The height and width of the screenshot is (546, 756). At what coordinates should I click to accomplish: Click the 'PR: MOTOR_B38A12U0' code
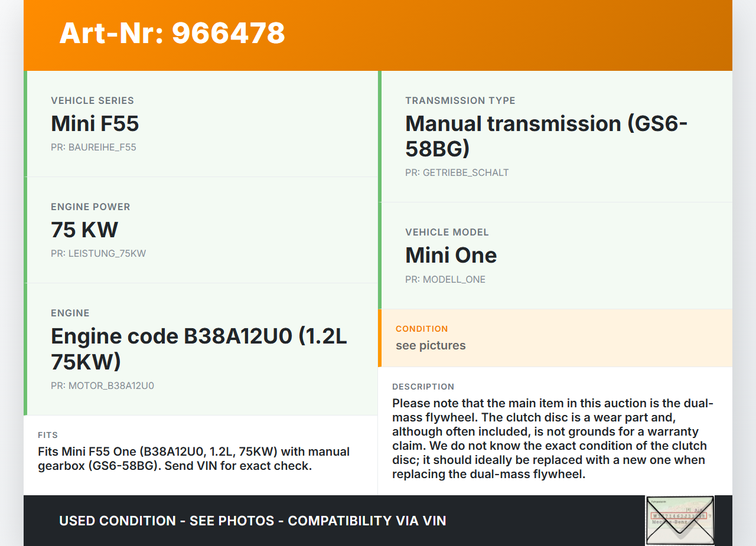(102, 385)
